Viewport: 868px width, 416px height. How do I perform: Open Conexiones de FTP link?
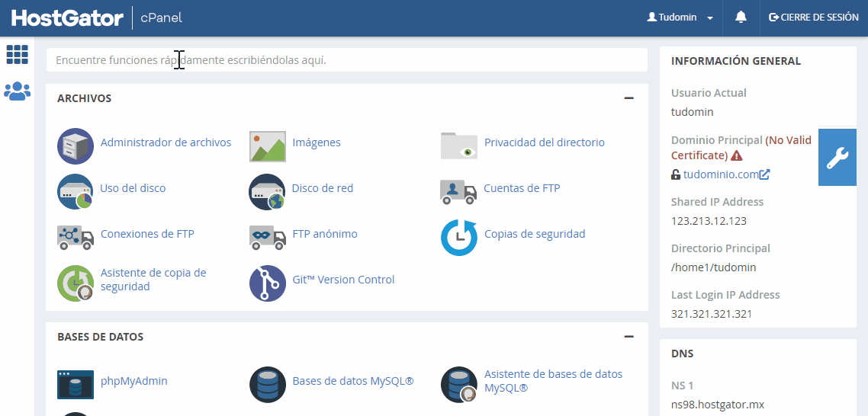point(147,233)
